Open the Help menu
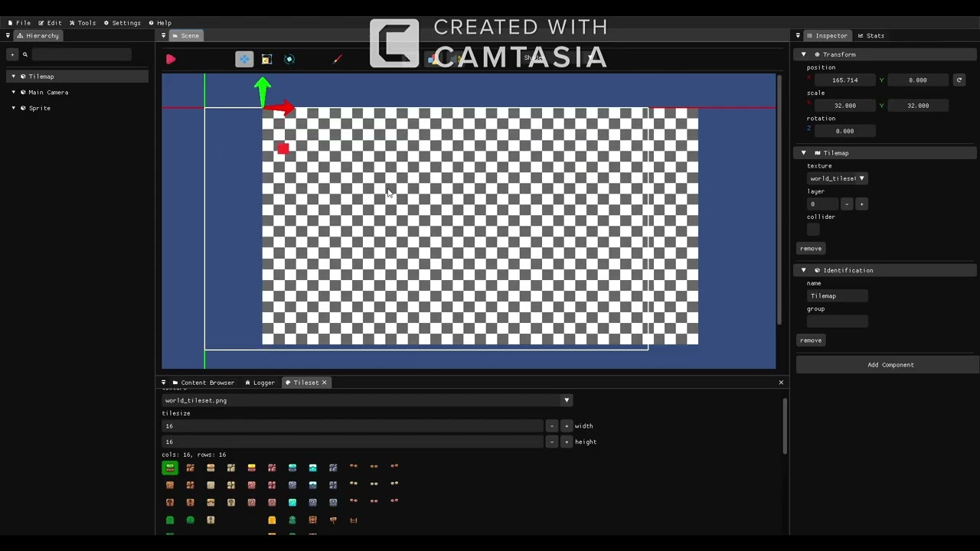Screen dimensions: 980x551 click(x=160, y=23)
